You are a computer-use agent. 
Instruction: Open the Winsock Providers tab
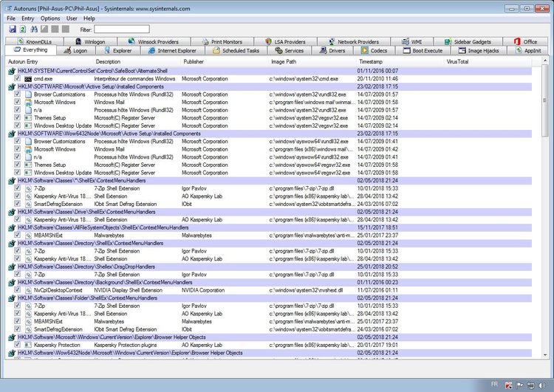[154, 41]
